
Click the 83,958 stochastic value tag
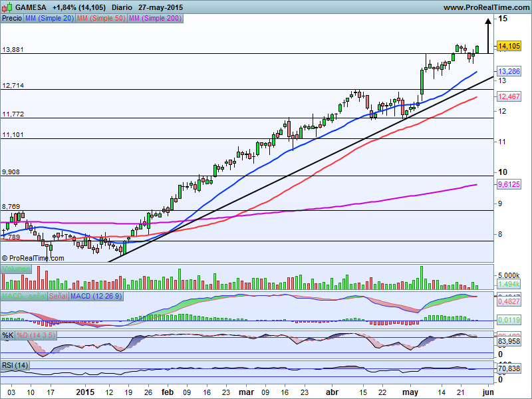(x=509, y=341)
